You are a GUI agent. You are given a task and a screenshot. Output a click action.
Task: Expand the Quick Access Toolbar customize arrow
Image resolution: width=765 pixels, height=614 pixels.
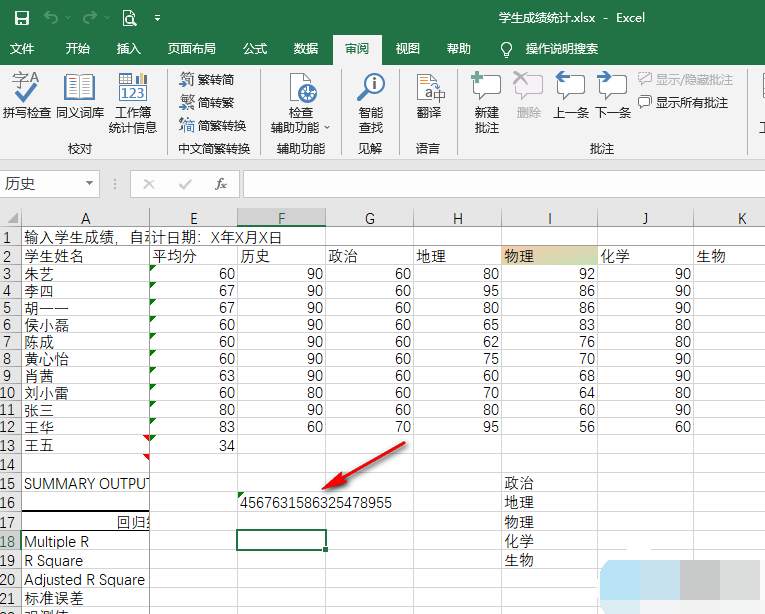pyautogui.click(x=157, y=18)
